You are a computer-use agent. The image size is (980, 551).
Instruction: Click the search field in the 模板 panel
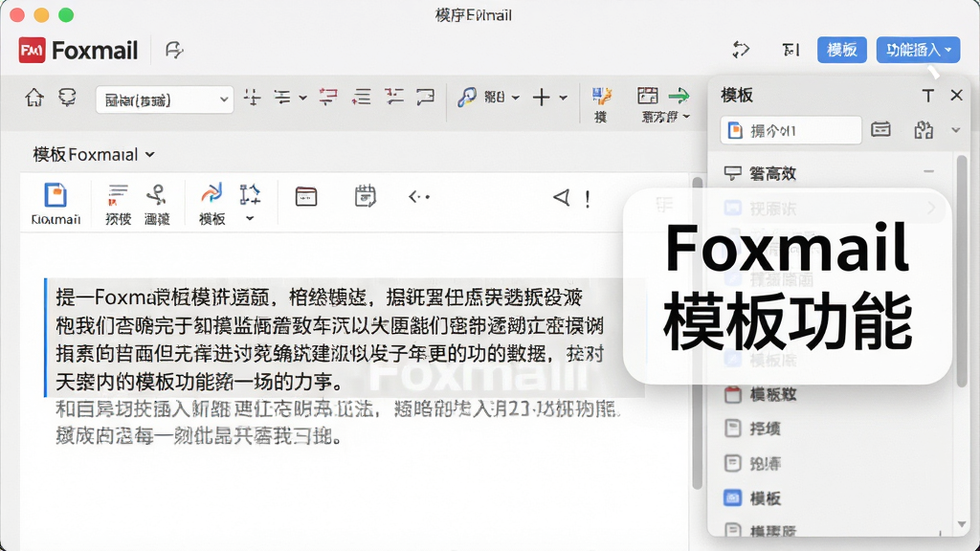click(x=791, y=130)
